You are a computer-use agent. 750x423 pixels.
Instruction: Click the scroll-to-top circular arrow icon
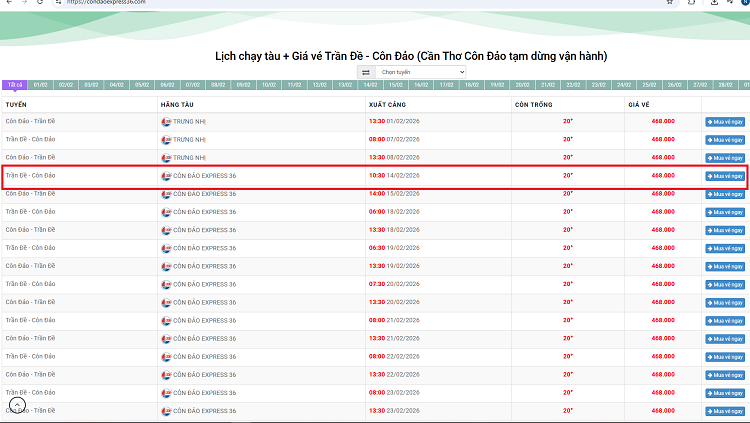18,406
